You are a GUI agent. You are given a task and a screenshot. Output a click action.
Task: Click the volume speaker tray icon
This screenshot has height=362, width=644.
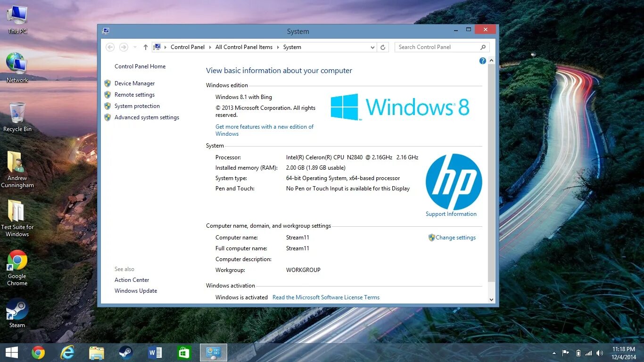[600, 353]
